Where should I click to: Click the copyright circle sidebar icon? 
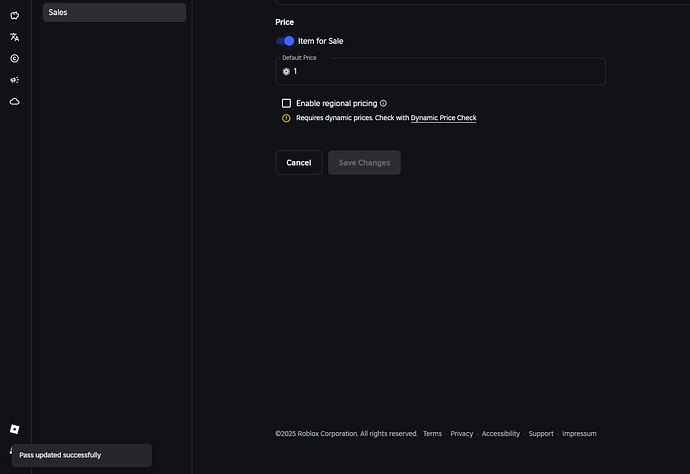[x=15, y=58]
